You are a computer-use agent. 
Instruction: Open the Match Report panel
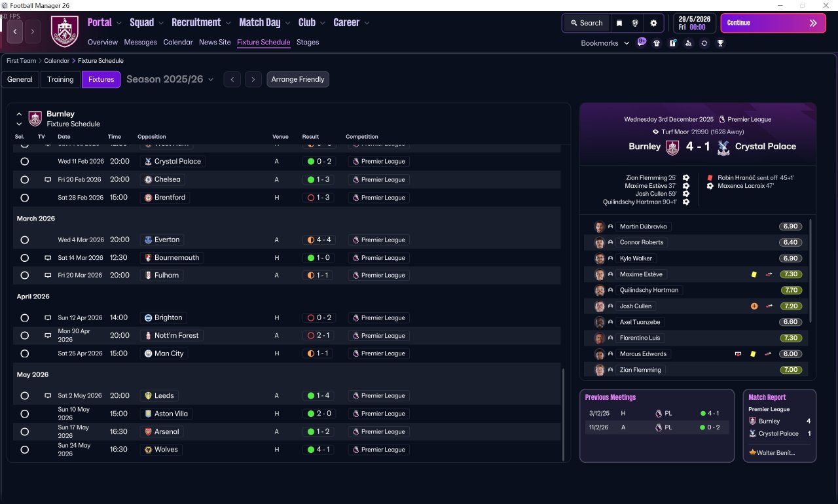(780, 426)
